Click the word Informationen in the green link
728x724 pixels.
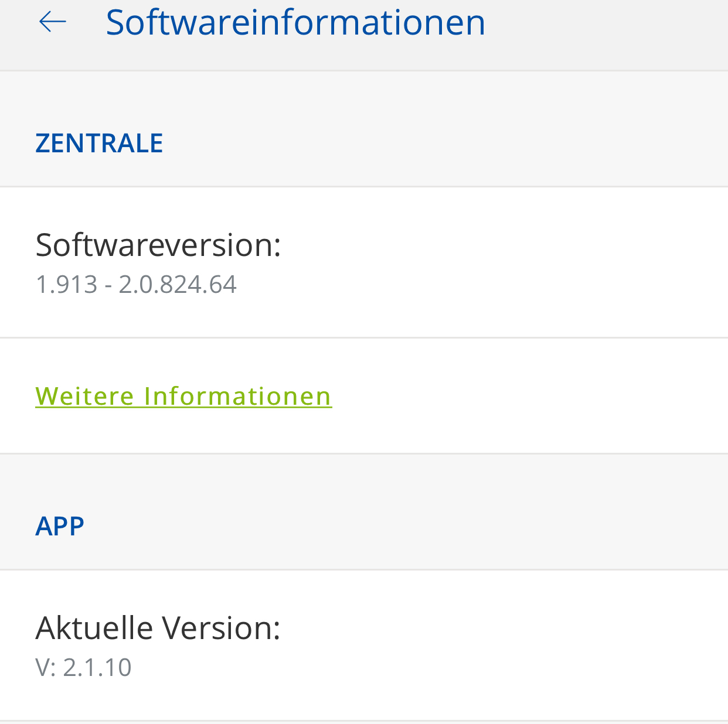[x=238, y=396]
